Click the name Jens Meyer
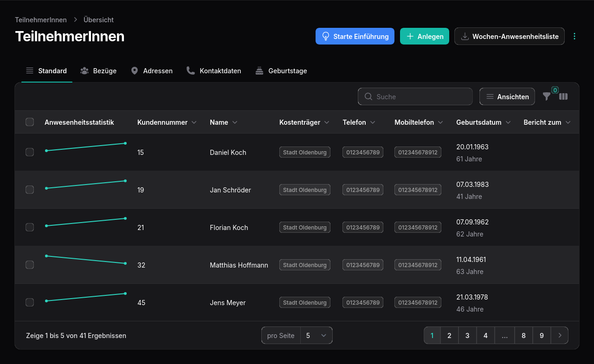This screenshot has width=594, height=364. coord(227,302)
